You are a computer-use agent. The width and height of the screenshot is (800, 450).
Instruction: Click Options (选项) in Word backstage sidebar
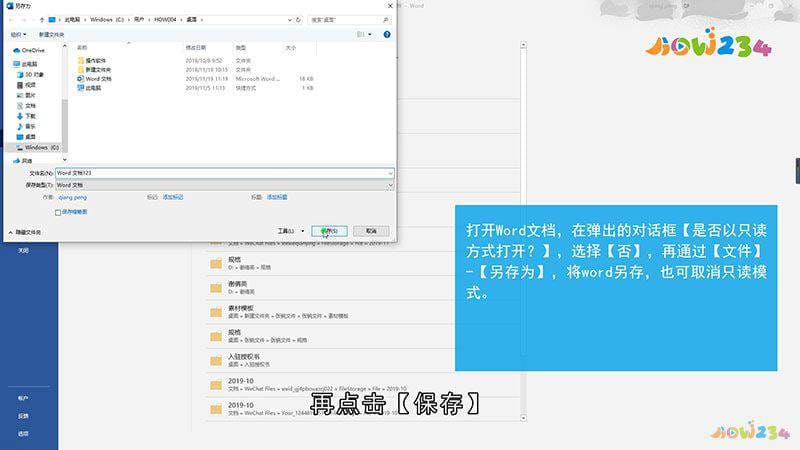(23, 433)
